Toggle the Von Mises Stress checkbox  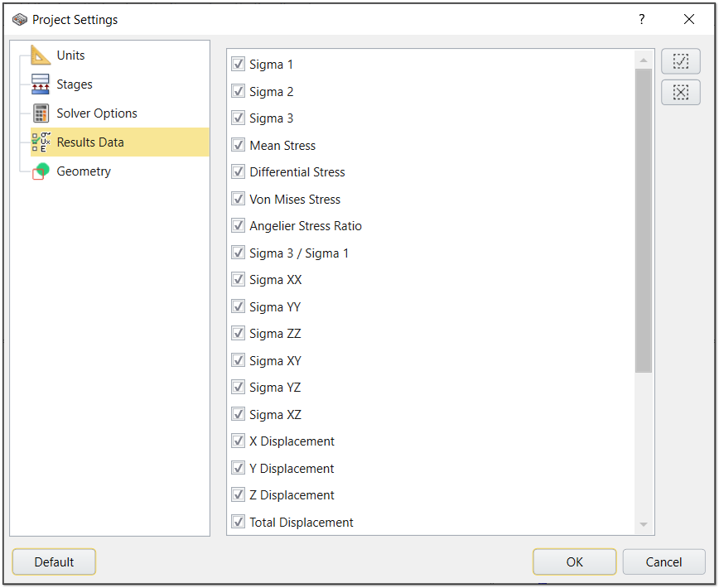[x=239, y=200]
